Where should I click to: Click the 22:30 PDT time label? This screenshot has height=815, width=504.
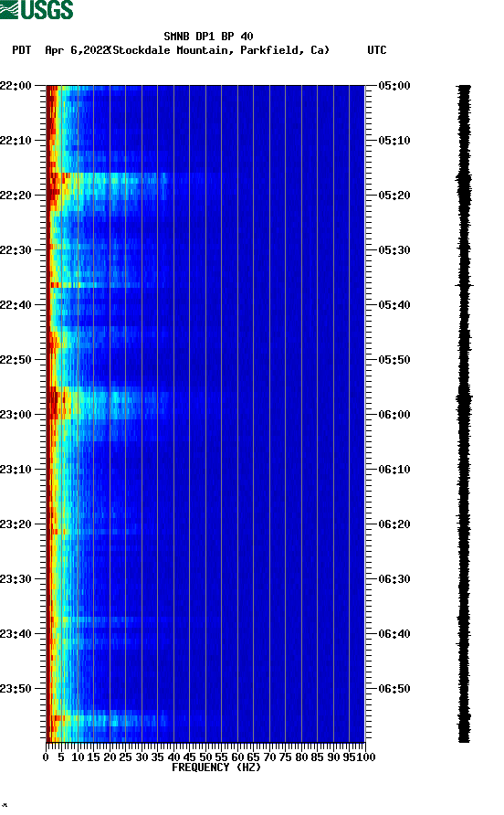[x=16, y=250]
